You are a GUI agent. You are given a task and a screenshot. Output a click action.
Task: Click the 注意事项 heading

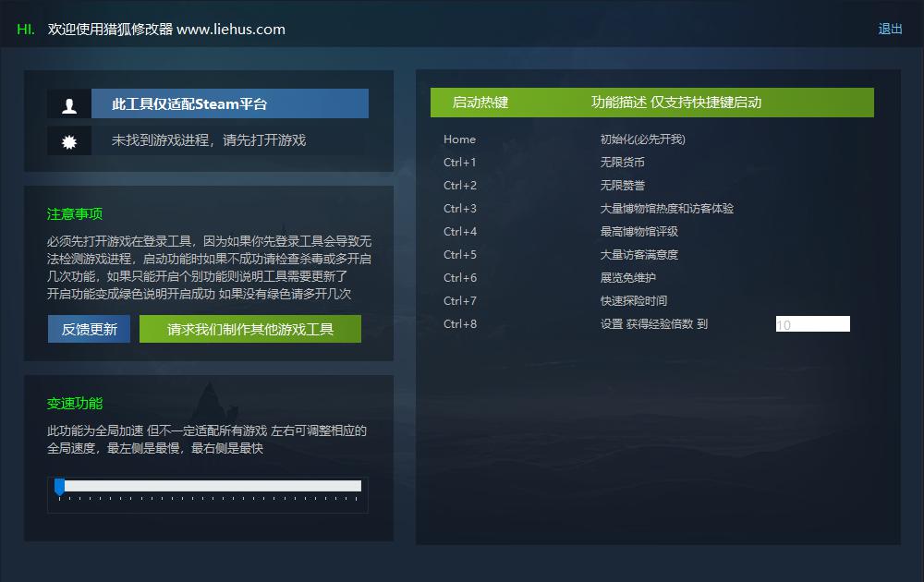point(75,213)
